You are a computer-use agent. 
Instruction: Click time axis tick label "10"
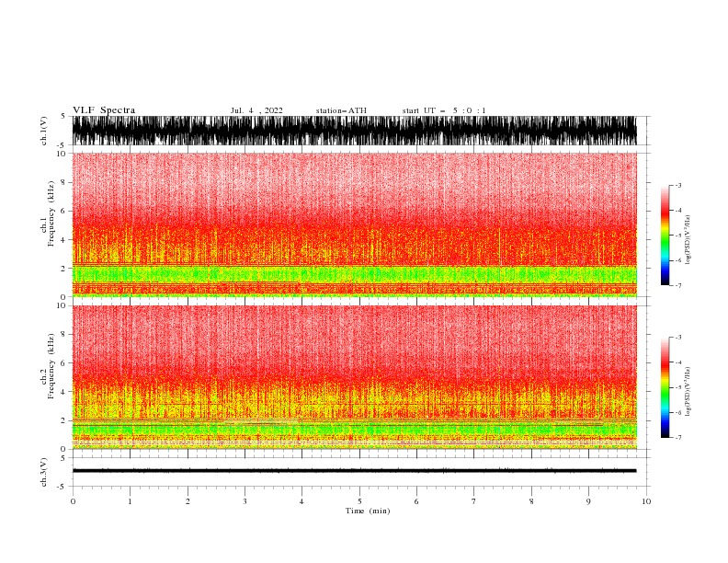pos(646,501)
